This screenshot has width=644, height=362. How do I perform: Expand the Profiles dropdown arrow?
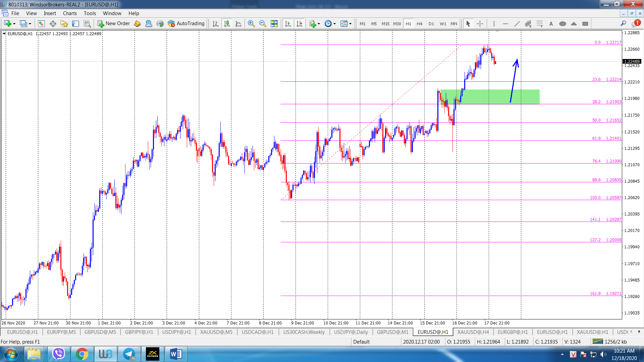(30, 24)
